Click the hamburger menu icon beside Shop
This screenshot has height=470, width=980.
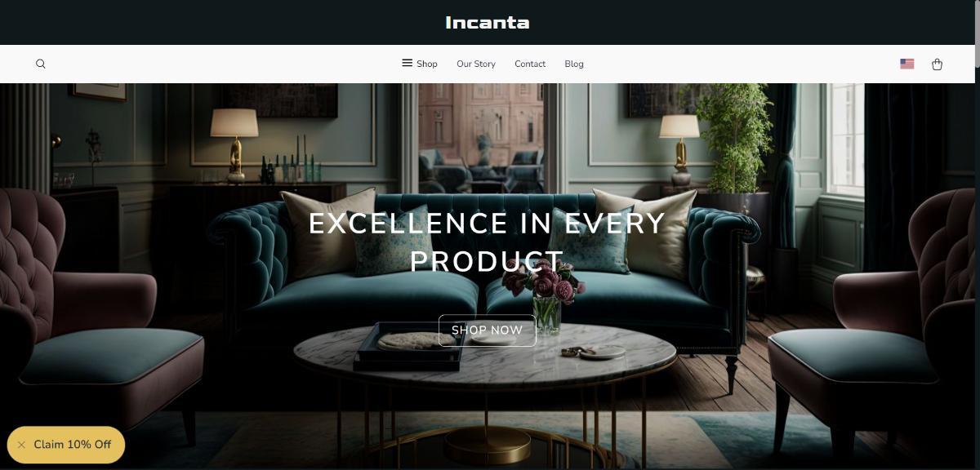tap(407, 63)
